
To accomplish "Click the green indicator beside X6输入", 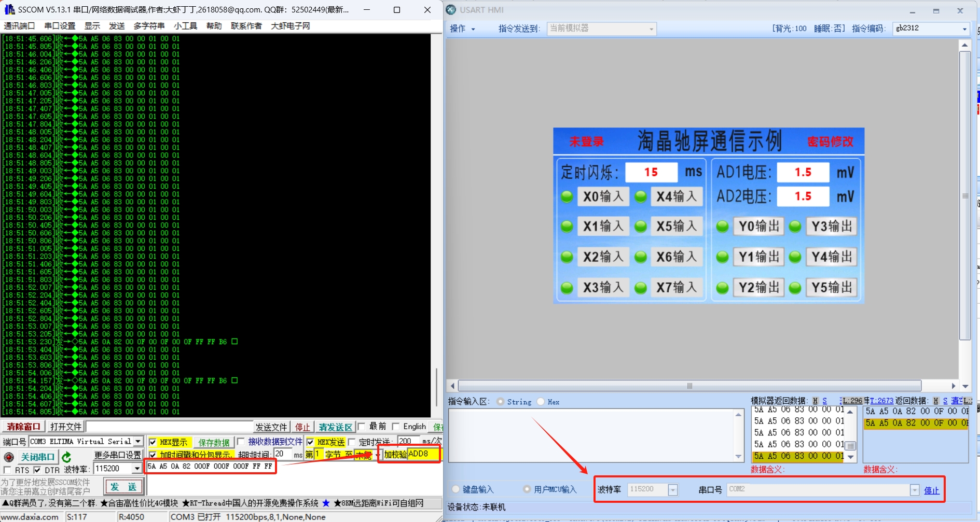I will 641,257.
